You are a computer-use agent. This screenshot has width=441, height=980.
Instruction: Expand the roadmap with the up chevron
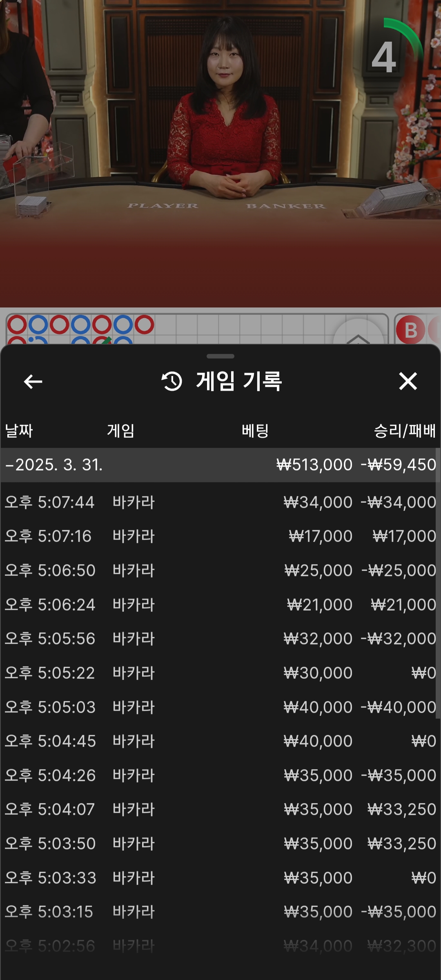pos(358,336)
